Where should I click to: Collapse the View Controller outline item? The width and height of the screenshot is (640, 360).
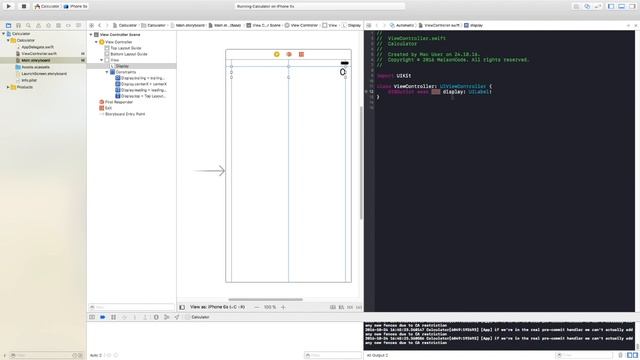[x=96, y=42]
